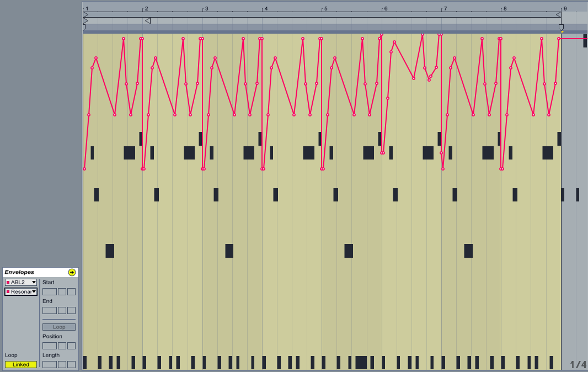Viewport: 588px width, 372px height.
Task: Click the yellow arrow icon beside Envelopes
Action: (x=72, y=272)
